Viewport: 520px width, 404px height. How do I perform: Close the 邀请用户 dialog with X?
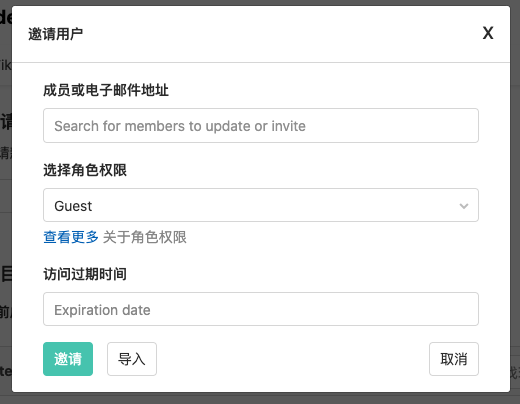488,33
